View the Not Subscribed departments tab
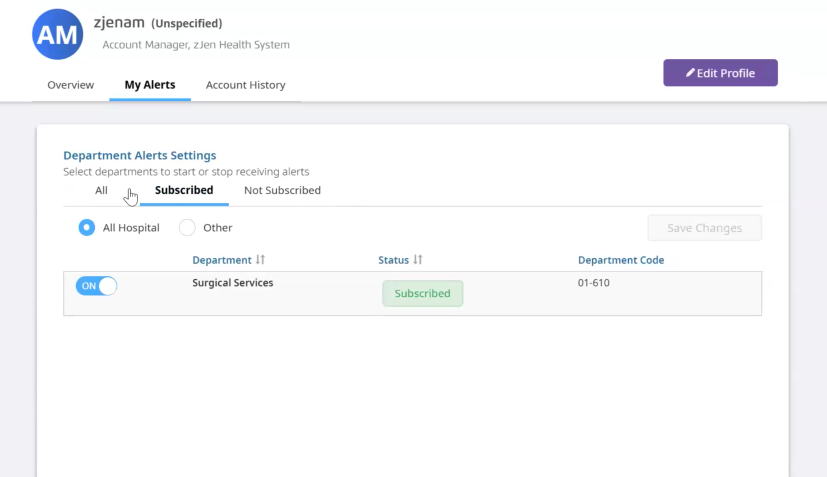The image size is (827, 477). (282, 190)
